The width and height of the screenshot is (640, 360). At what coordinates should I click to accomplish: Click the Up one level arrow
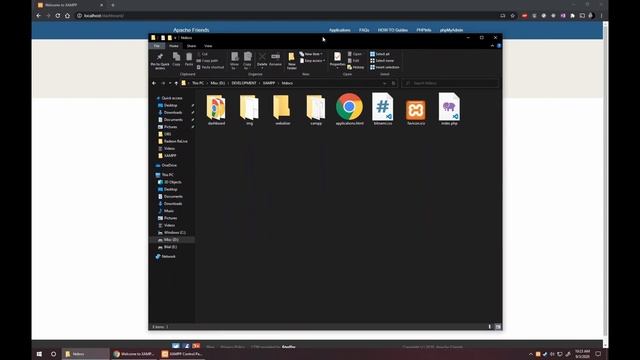point(176,83)
